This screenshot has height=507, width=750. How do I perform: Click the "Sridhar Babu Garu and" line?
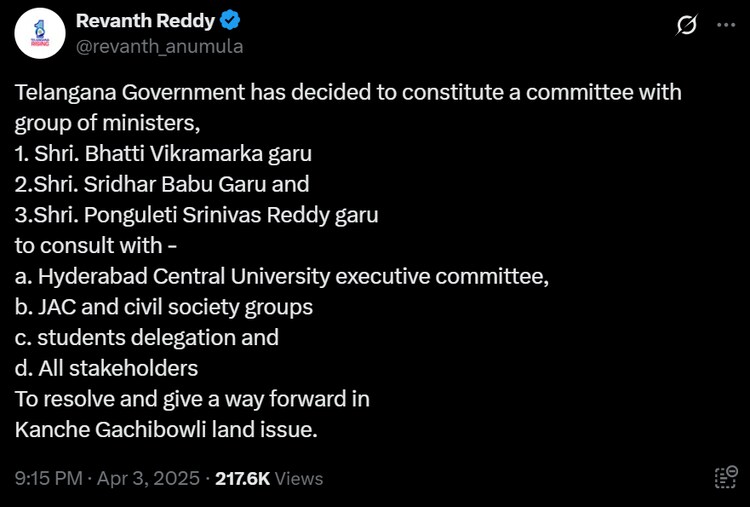point(162,184)
